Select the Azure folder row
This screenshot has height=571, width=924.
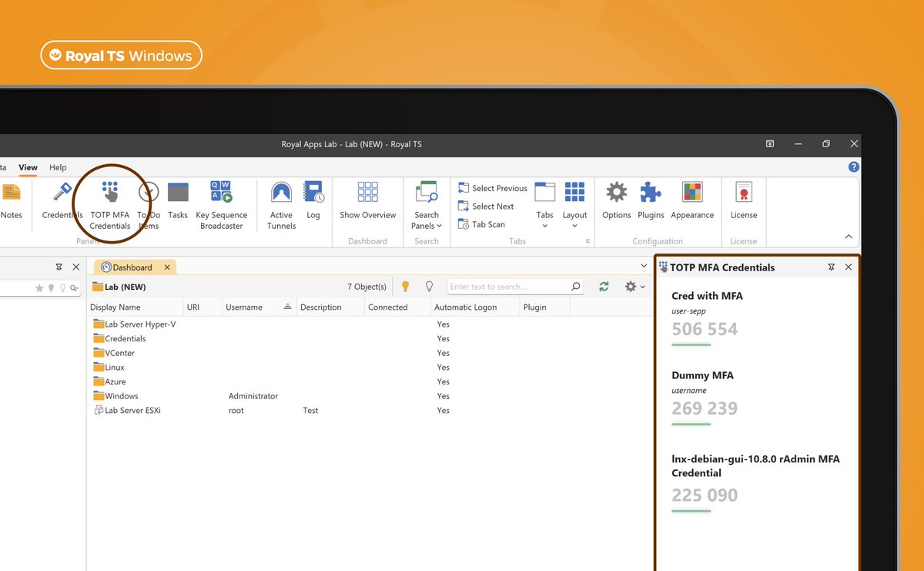370,381
